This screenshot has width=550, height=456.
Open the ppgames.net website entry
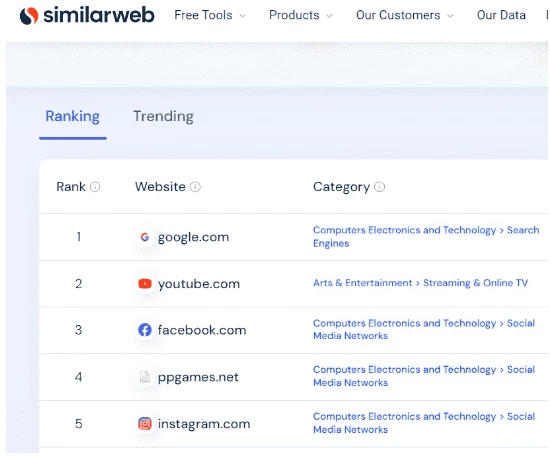(x=198, y=377)
